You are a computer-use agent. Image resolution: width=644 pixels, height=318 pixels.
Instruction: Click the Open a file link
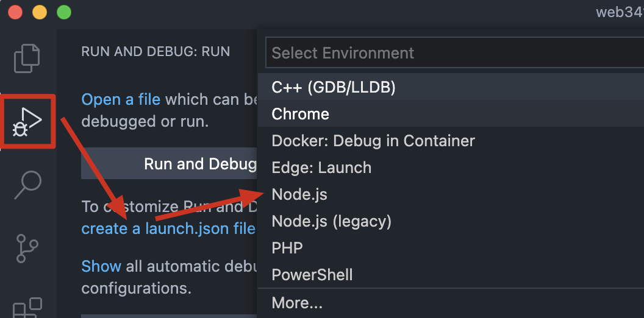121,99
